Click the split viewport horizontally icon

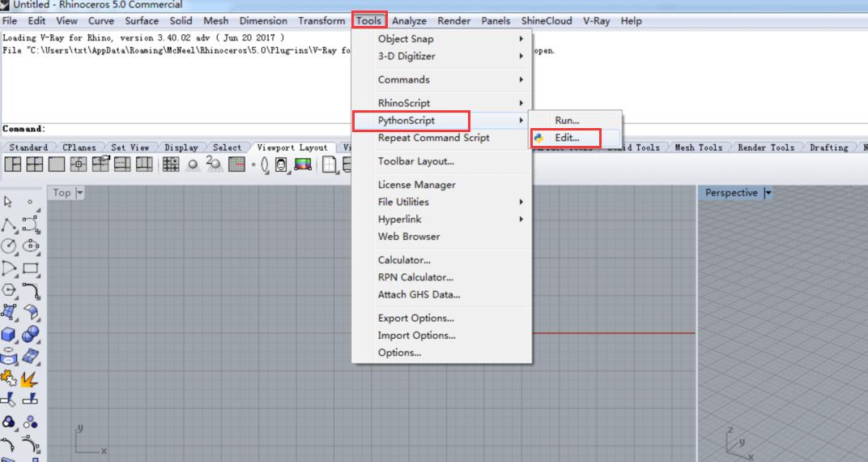[x=122, y=165]
